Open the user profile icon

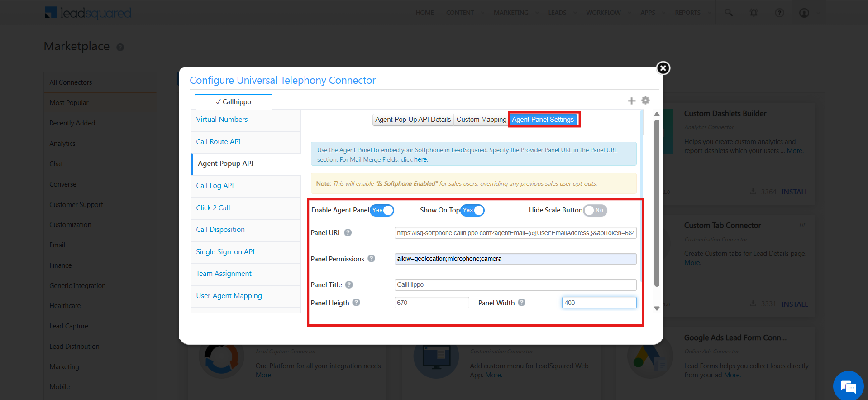click(804, 13)
